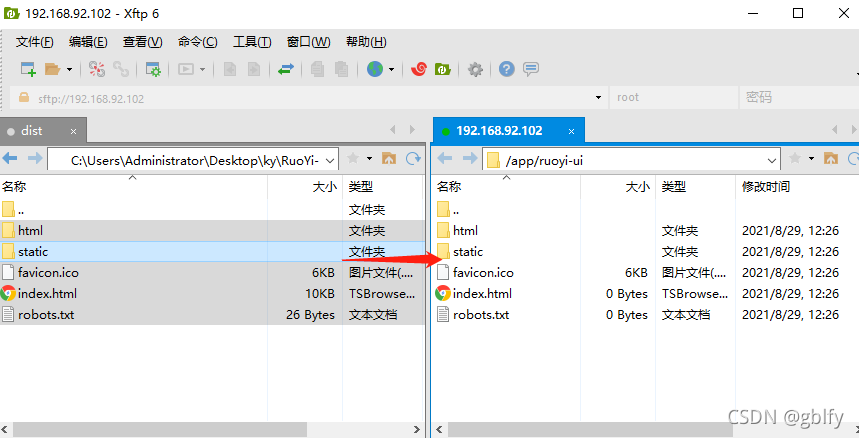Expand the globe icon dropdown arrow

pos(391,70)
